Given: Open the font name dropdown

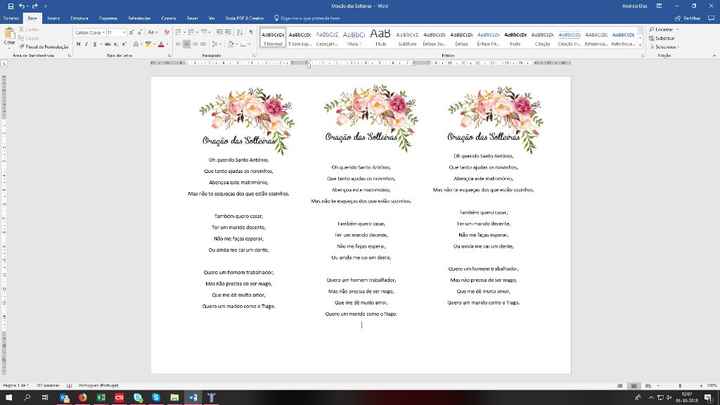Looking at the screenshot, I should (x=89, y=33).
